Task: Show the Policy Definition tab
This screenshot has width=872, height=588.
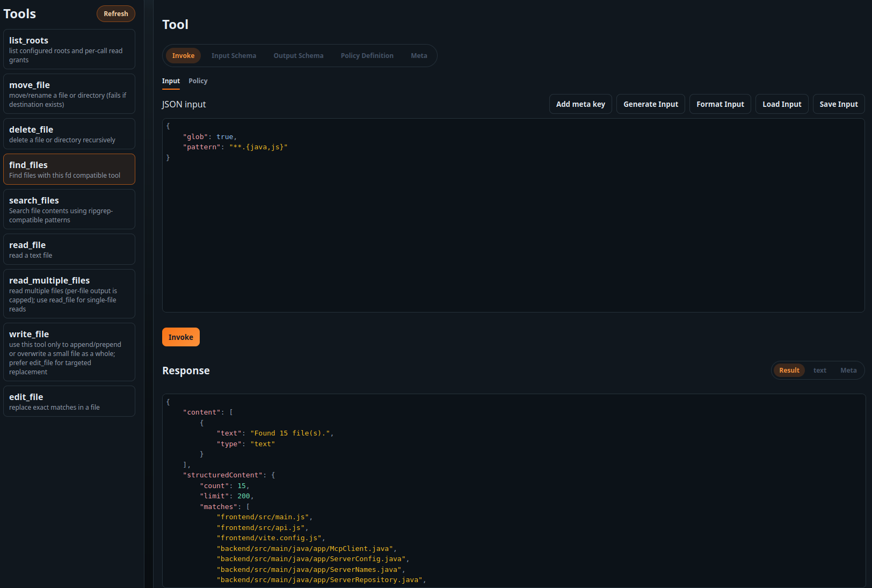Action: 367,56
